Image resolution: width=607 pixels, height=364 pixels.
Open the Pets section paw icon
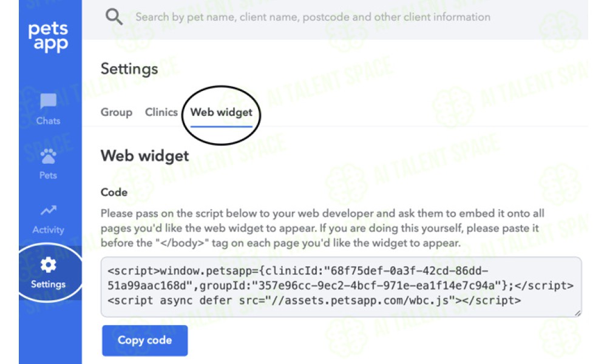pos(48,156)
